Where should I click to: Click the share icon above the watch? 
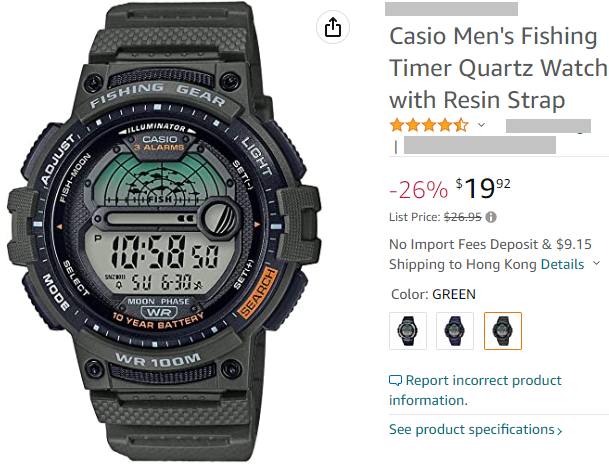(332, 27)
